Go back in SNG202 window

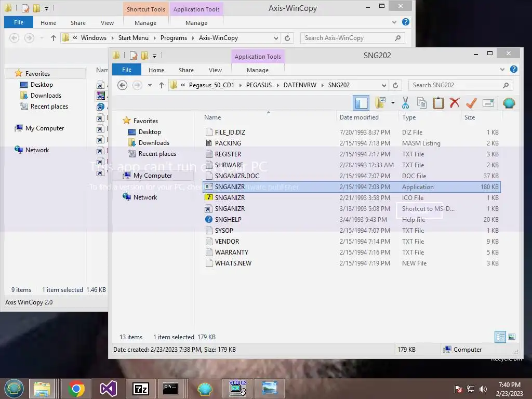(123, 85)
